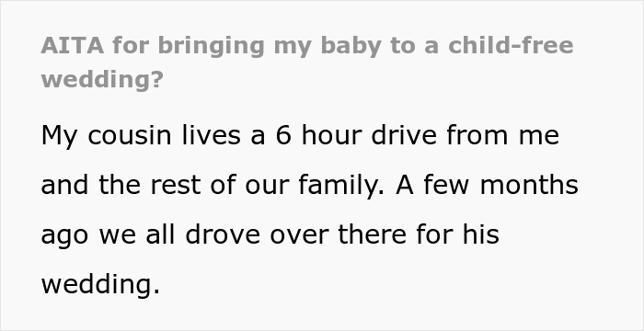Click the word "drove" in the paragraph
Viewport: 644px width, 331px height.
click(x=223, y=234)
